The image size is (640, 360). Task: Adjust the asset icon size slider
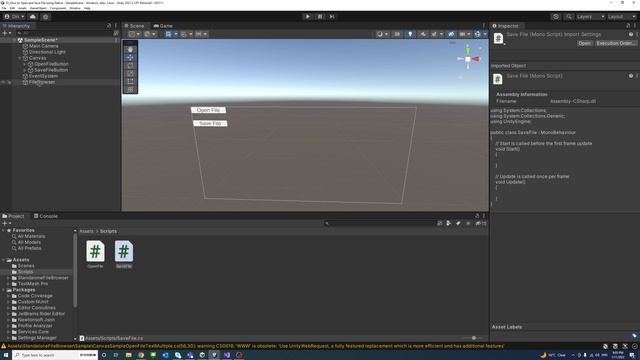(473, 338)
